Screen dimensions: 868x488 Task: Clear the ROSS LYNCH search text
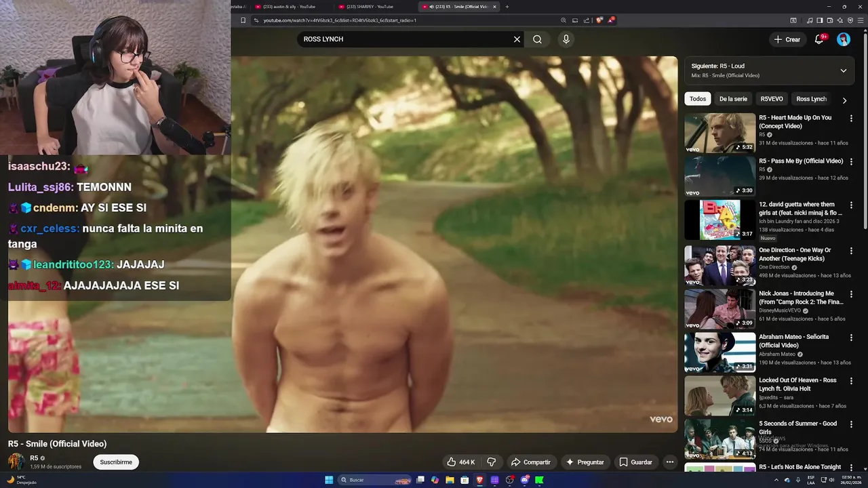click(x=517, y=39)
